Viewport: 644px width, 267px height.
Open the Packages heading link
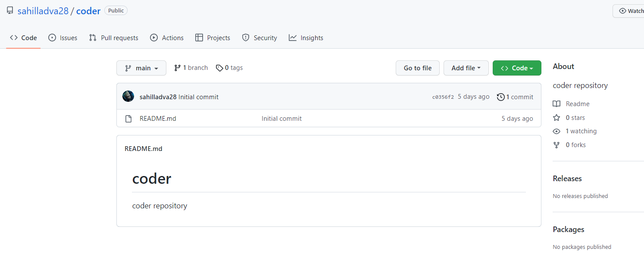click(569, 229)
